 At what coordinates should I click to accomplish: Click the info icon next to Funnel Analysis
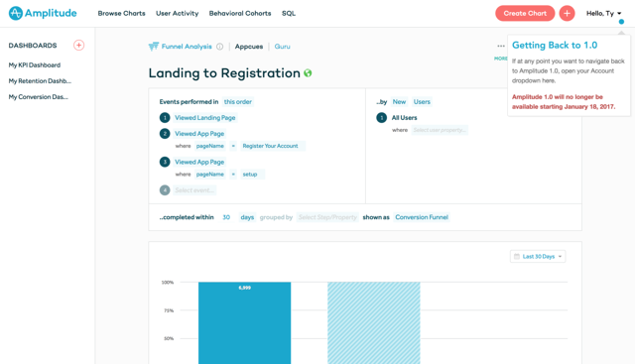220,47
